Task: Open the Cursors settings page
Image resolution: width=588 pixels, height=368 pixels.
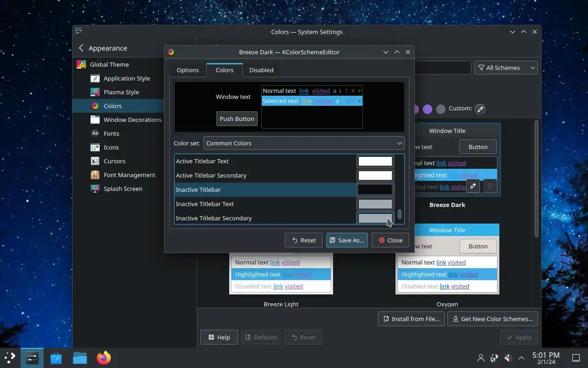Action: click(x=118, y=161)
